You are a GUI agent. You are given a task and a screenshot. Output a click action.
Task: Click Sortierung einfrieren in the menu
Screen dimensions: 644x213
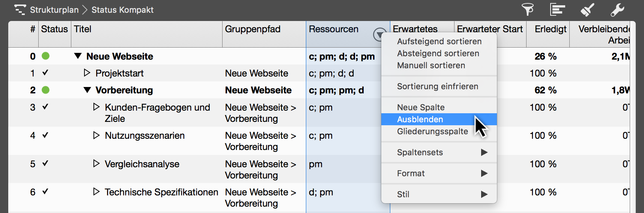pos(438,86)
